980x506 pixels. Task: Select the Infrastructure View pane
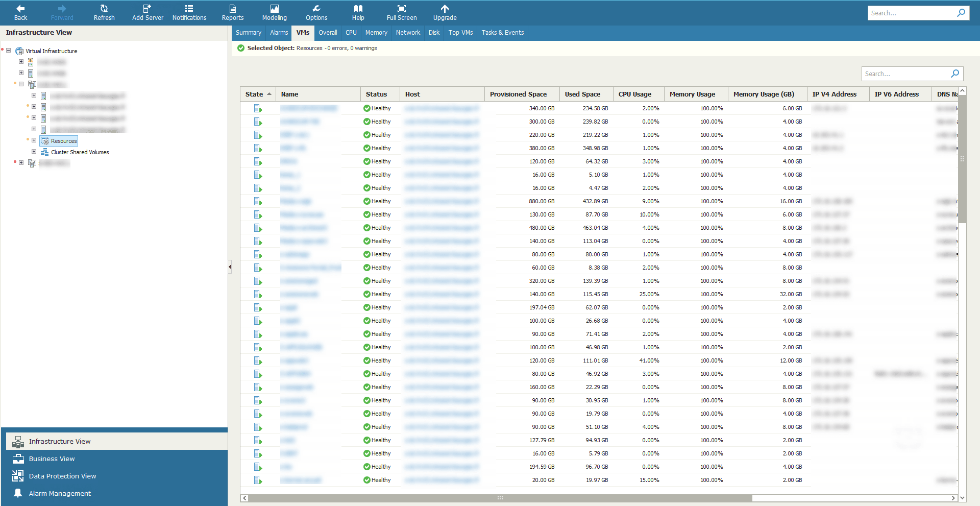[x=117, y=441]
